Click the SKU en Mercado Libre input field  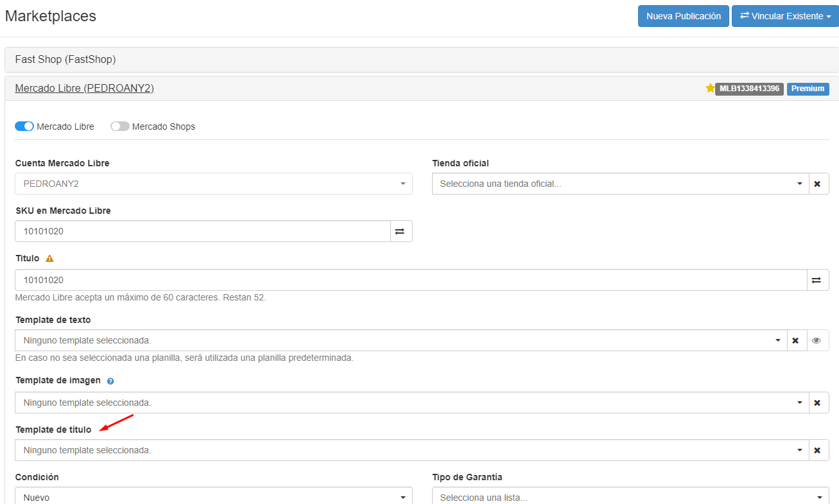click(x=203, y=231)
